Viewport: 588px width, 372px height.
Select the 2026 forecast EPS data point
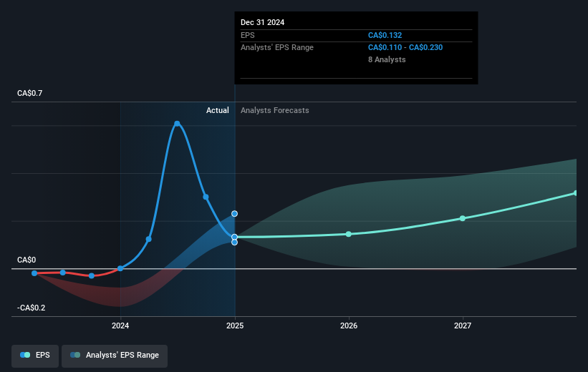point(348,234)
